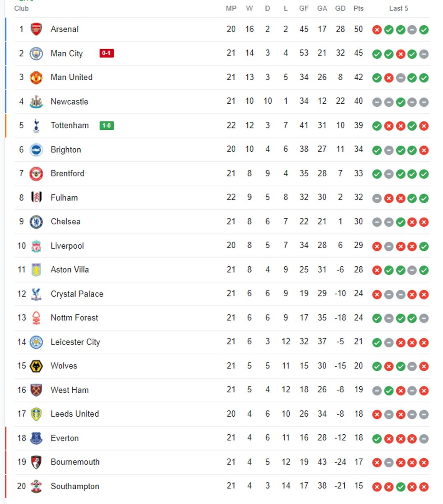Click the Leicester City fox crest
Image resolution: width=443 pixels, height=504 pixels.
[x=36, y=342]
